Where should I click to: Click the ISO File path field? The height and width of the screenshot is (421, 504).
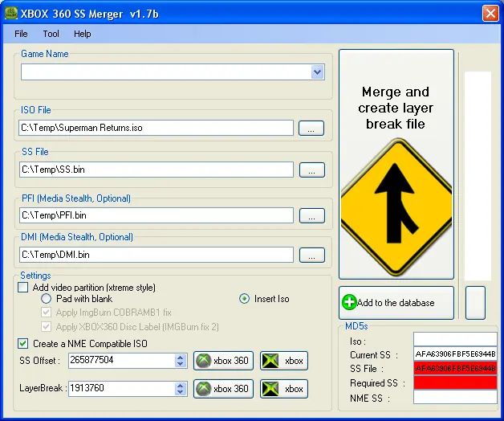pos(156,128)
